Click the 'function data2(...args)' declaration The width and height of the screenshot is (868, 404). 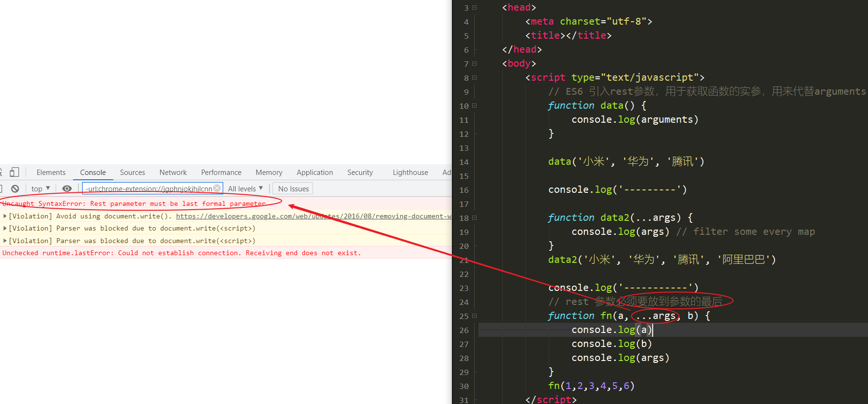point(621,217)
